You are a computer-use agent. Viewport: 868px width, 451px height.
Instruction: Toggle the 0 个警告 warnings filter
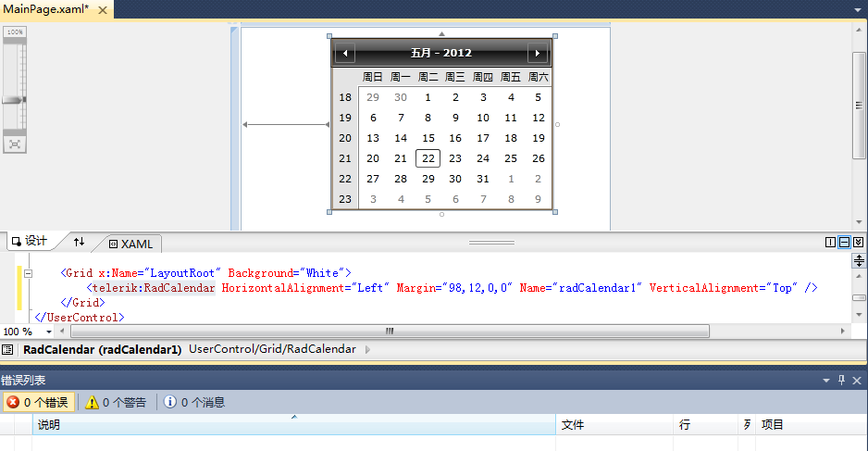[x=117, y=402]
